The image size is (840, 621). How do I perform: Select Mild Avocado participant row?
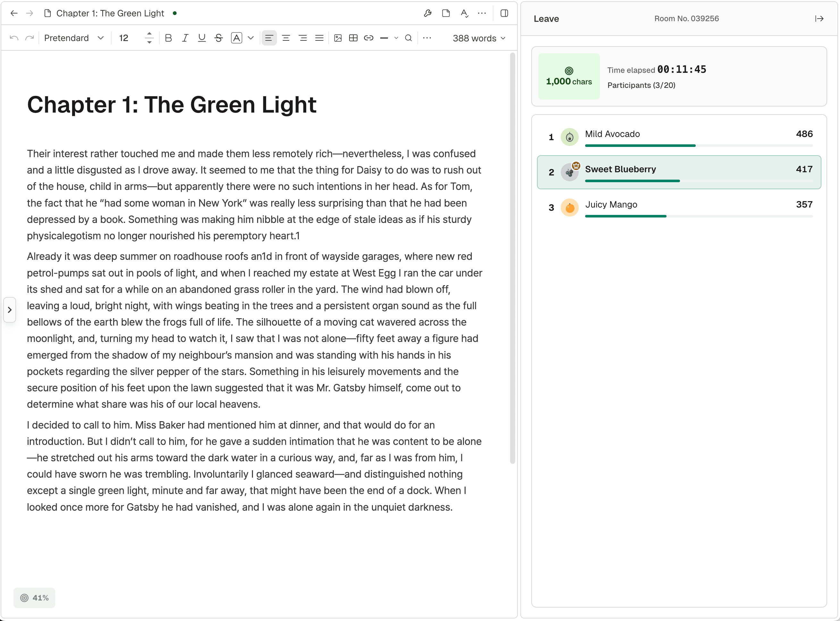coord(679,137)
